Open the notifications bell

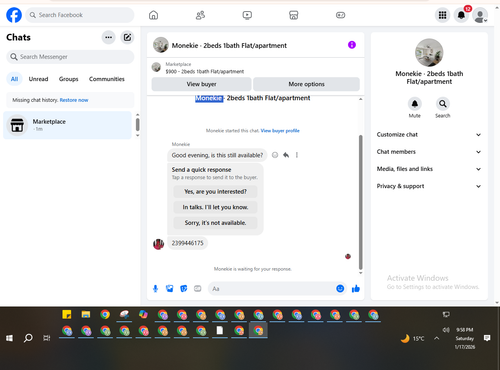tap(461, 15)
